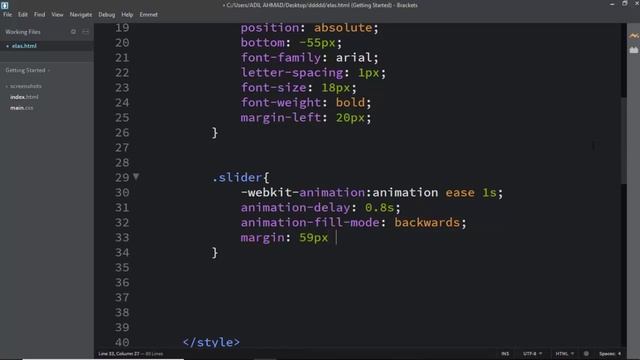Open the Edit menu
Image resolution: width=640 pixels, height=360 pixels.
[x=22, y=14]
